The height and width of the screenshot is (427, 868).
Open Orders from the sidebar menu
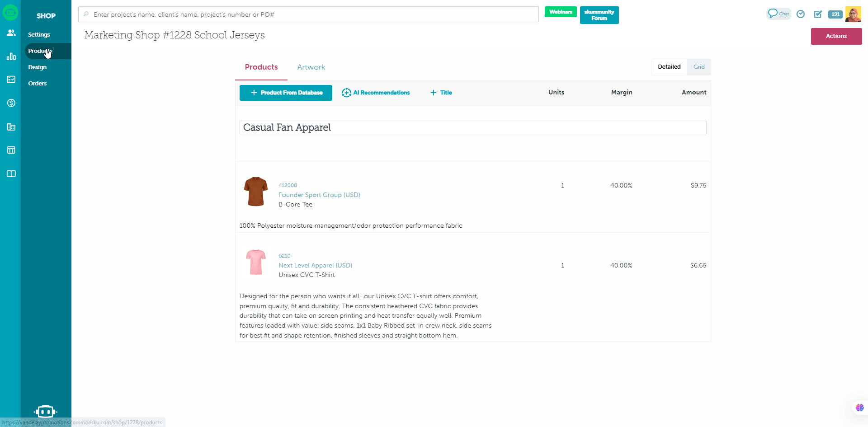click(x=38, y=83)
